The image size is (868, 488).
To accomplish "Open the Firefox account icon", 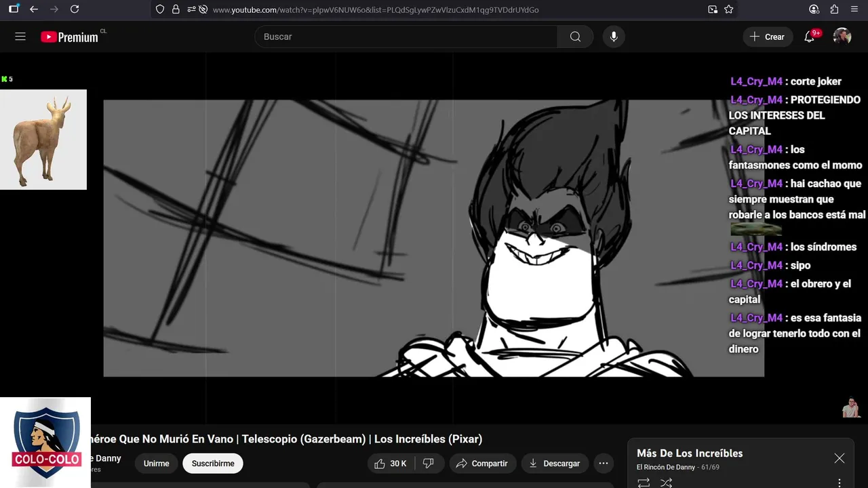I will click(x=814, y=9).
